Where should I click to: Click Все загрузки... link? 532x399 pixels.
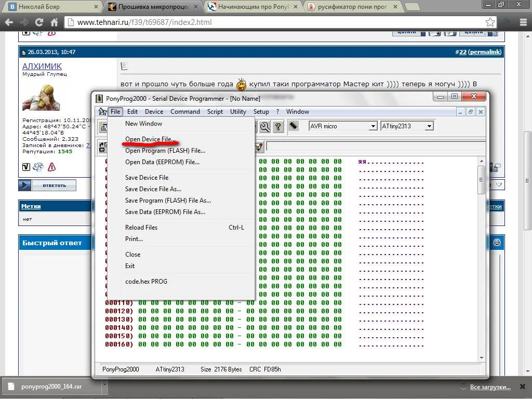(490, 387)
